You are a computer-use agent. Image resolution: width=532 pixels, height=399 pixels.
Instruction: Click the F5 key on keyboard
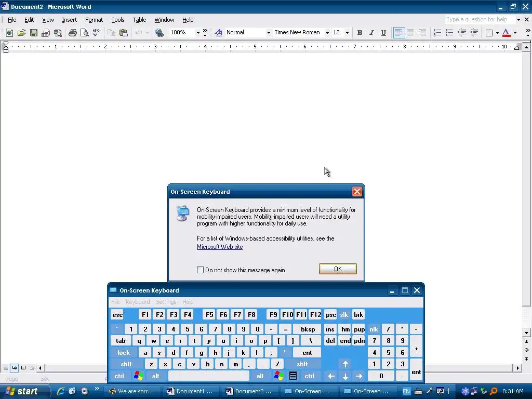[209, 314]
